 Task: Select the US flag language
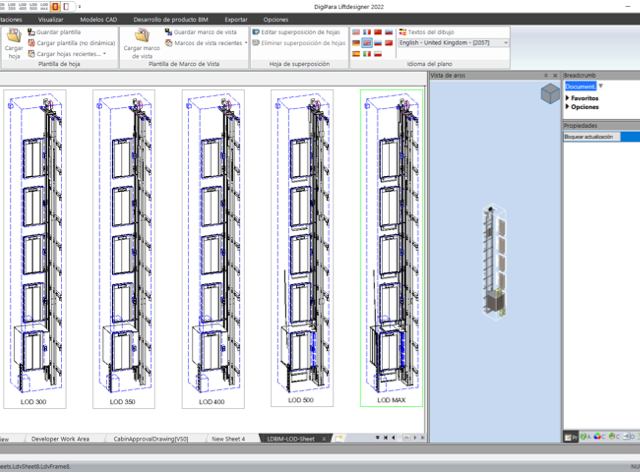point(356,32)
